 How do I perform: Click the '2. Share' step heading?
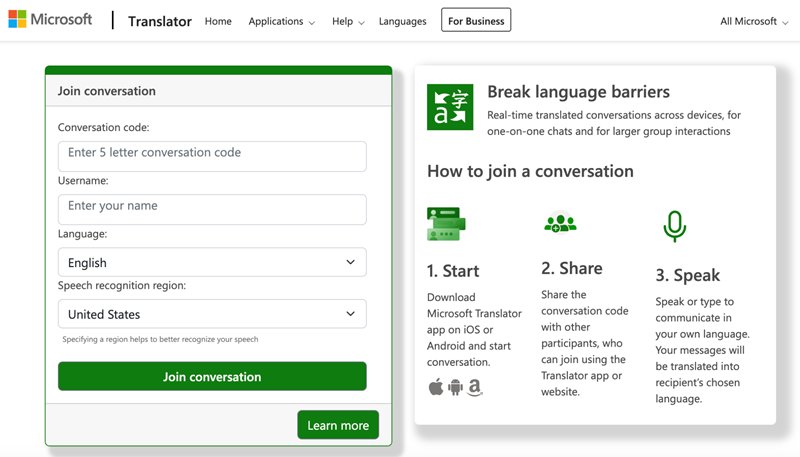[572, 268]
